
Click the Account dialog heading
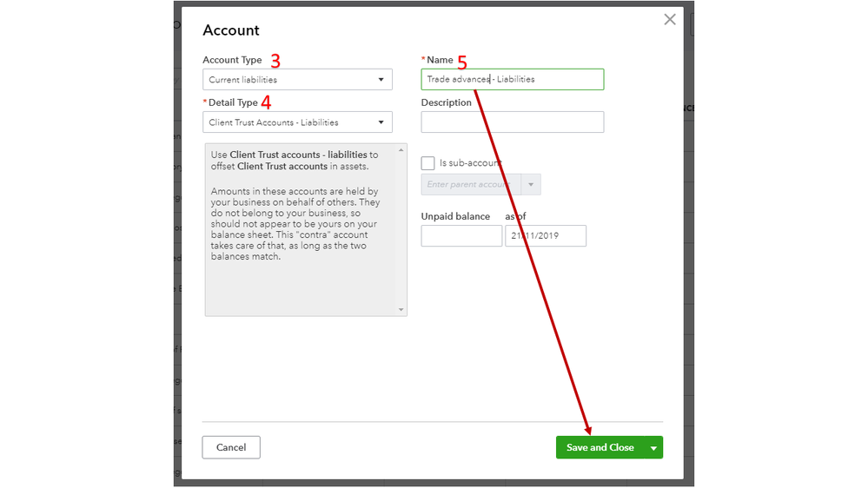231,30
